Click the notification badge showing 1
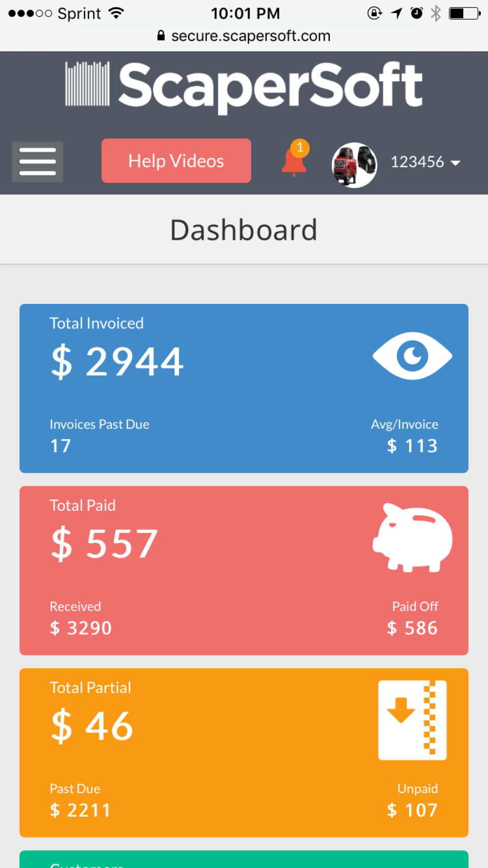The image size is (488, 868). click(300, 148)
